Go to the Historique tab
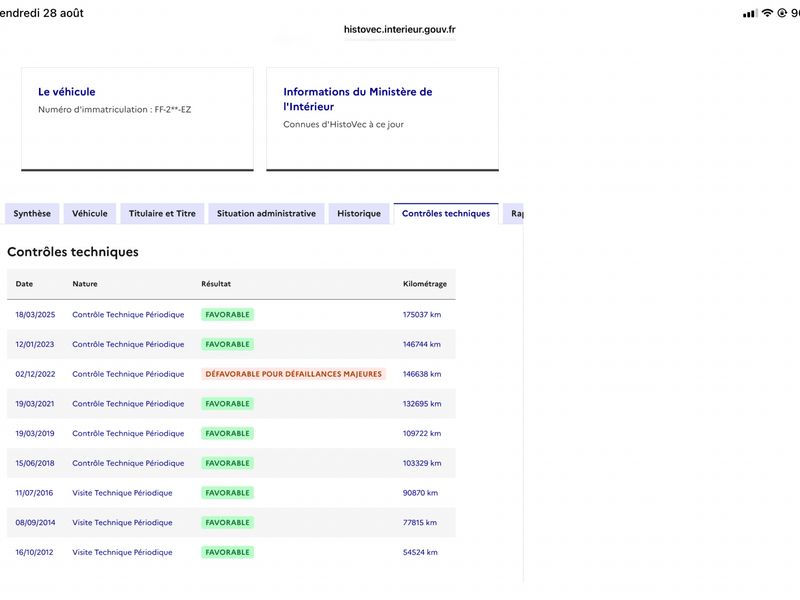 359,214
